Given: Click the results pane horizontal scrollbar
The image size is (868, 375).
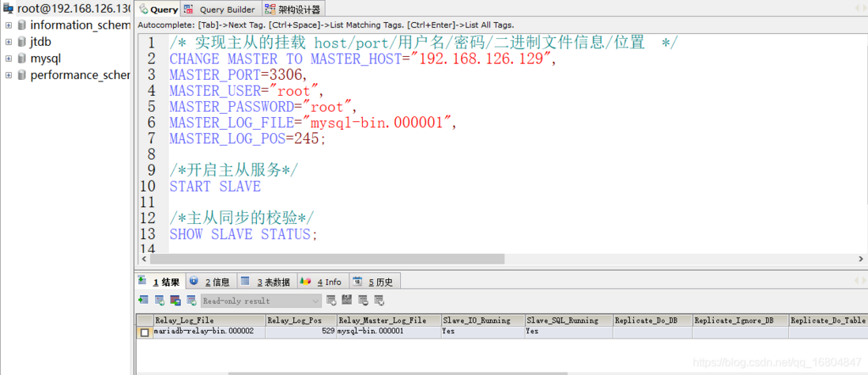Looking at the screenshot, I should (398, 373).
